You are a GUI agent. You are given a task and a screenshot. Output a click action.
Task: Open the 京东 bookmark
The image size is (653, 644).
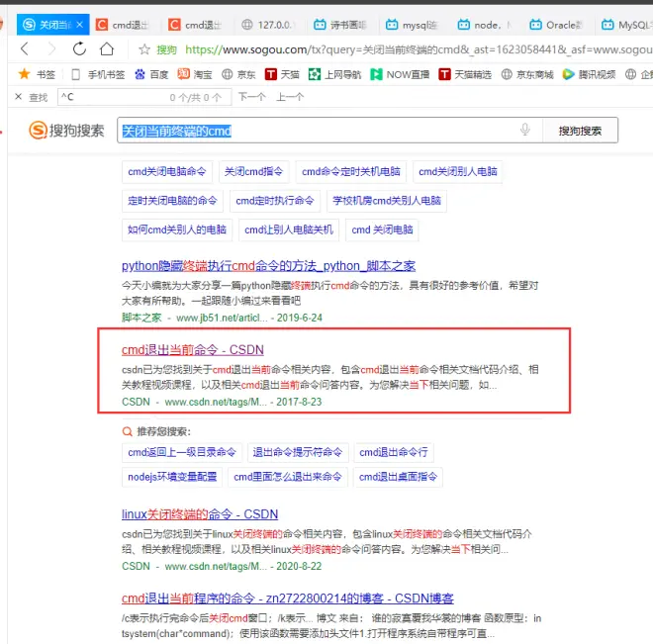pyautogui.click(x=238, y=74)
